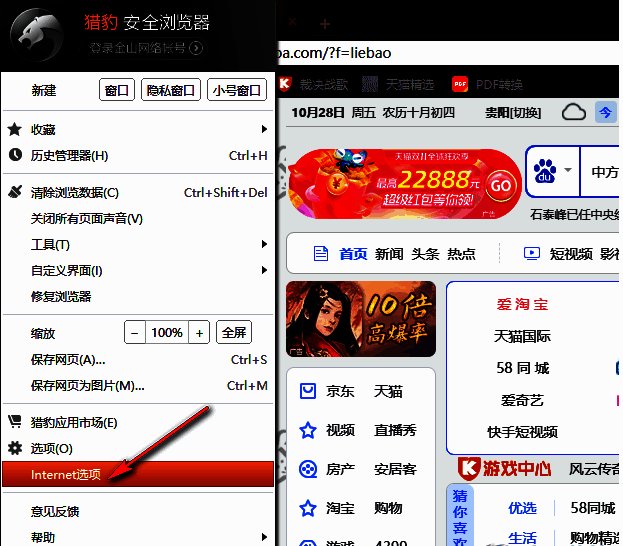
Task: Click the red K bookmark icon
Action: 285,84
